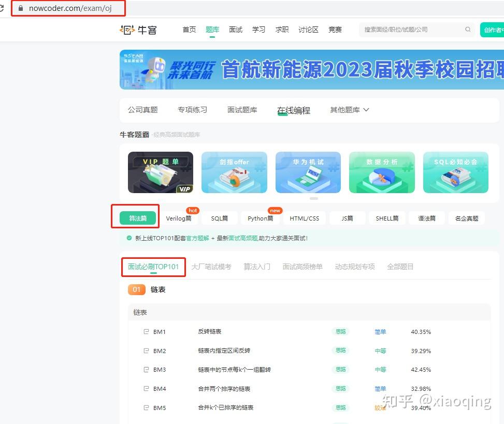Viewport: 504px width, 424px height.
Task: Click 思路 tag on BM4 row
Action: point(341,389)
